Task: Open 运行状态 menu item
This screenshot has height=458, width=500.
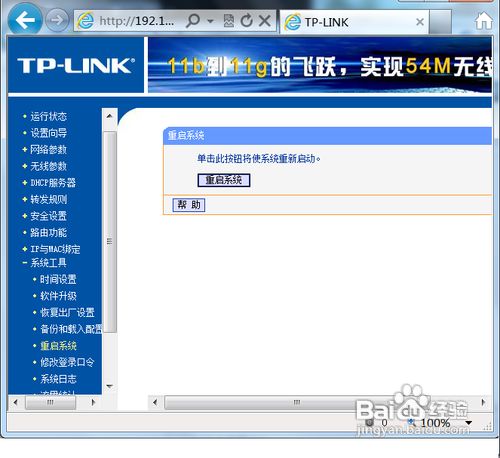Action: pos(49,116)
